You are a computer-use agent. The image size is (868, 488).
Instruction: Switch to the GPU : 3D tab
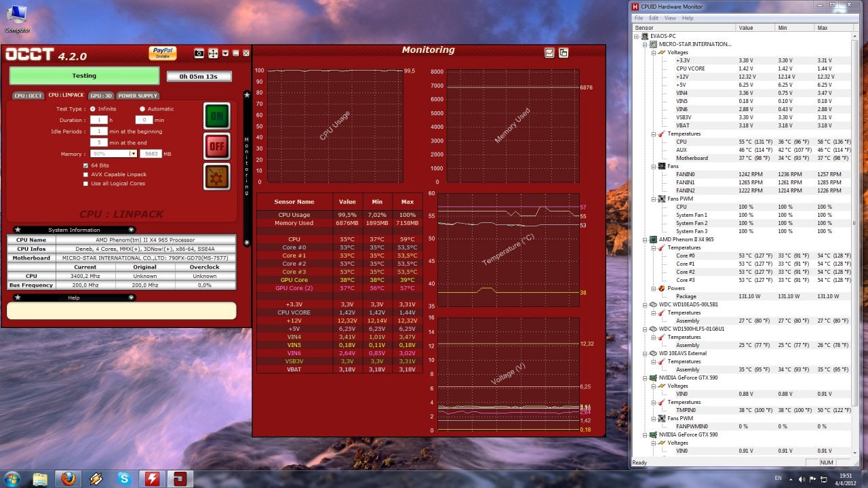(x=101, y=96)
